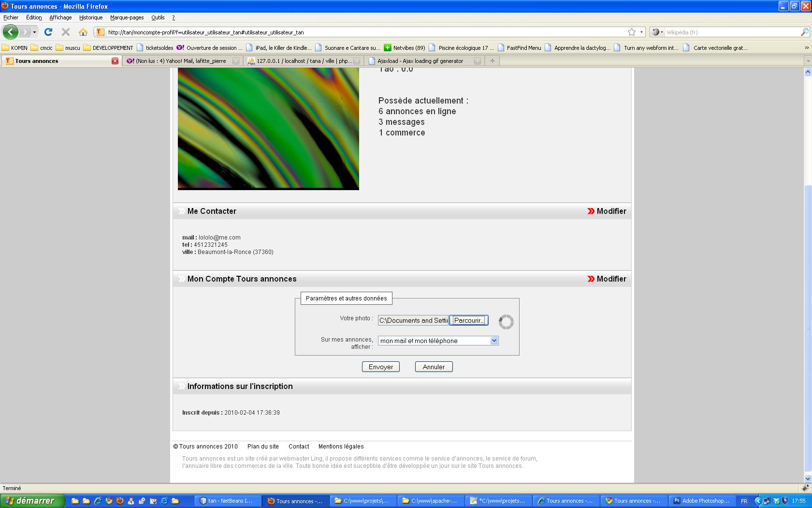The height and width of the screenshot is (508, 812).
Task: Open the ticketsoldes bookmark
Action: [x=155, y=47]
